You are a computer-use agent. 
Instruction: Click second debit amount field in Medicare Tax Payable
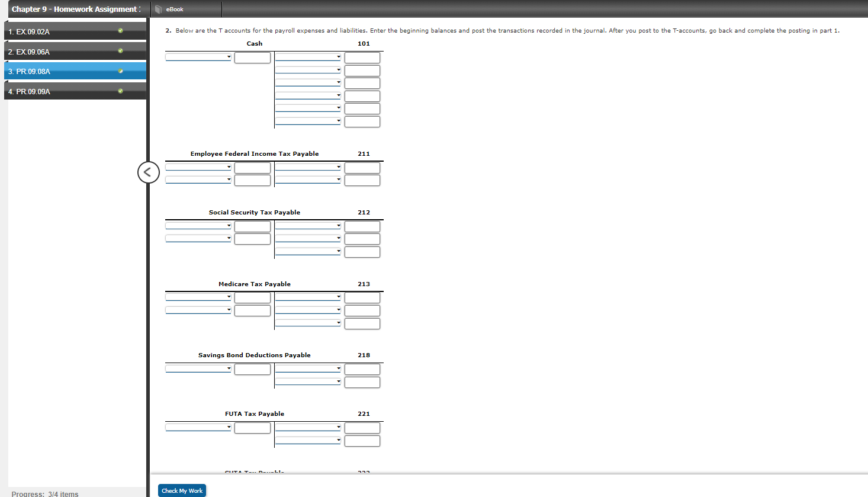252,310
